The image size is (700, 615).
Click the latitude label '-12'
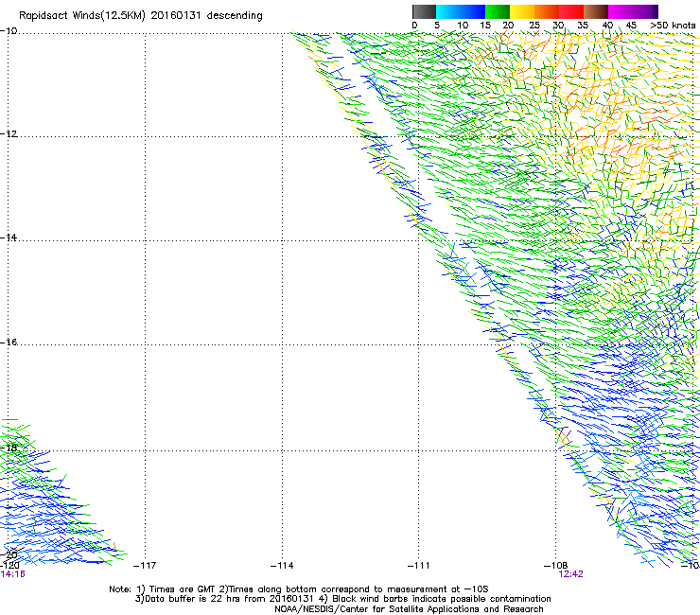pyautogui.click(x=9, y=134)
